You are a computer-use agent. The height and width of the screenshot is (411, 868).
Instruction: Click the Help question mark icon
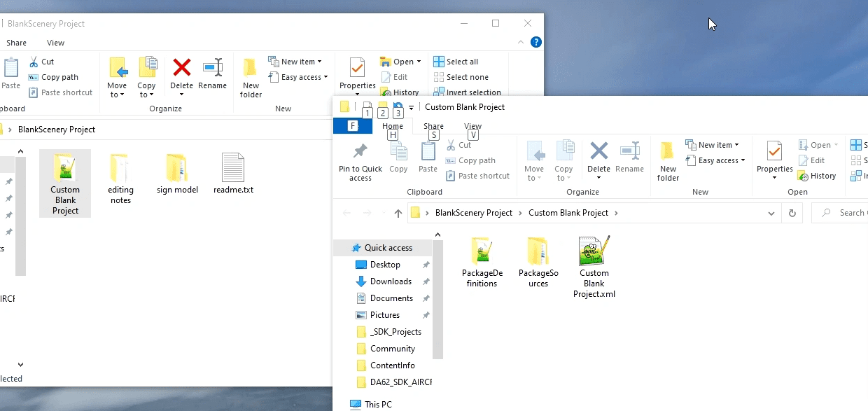(x=535, y=43)
